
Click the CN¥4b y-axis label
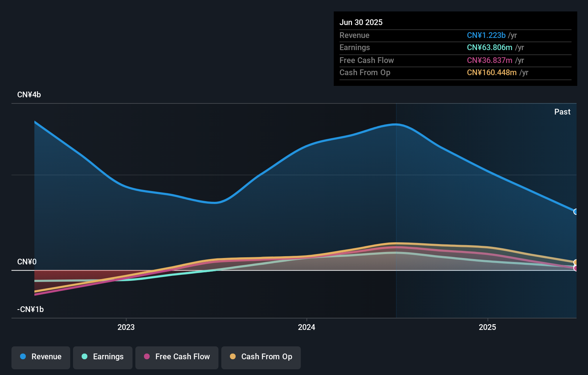click(29, 95)
